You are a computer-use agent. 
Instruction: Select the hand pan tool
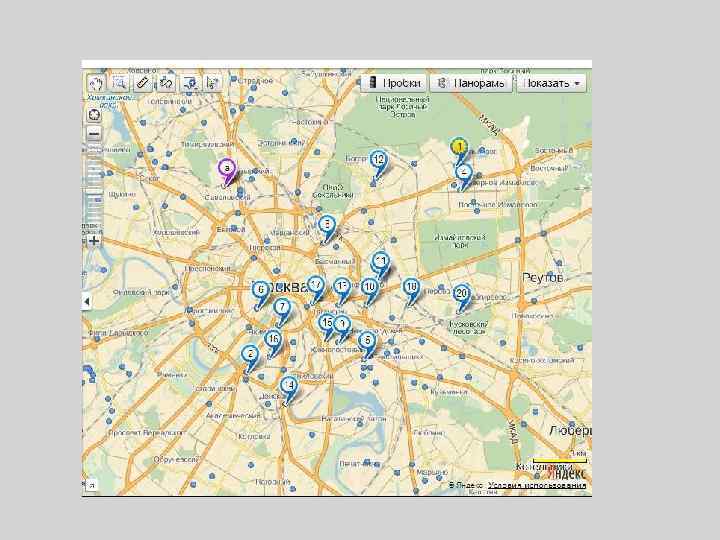click(x=96, y=83)
